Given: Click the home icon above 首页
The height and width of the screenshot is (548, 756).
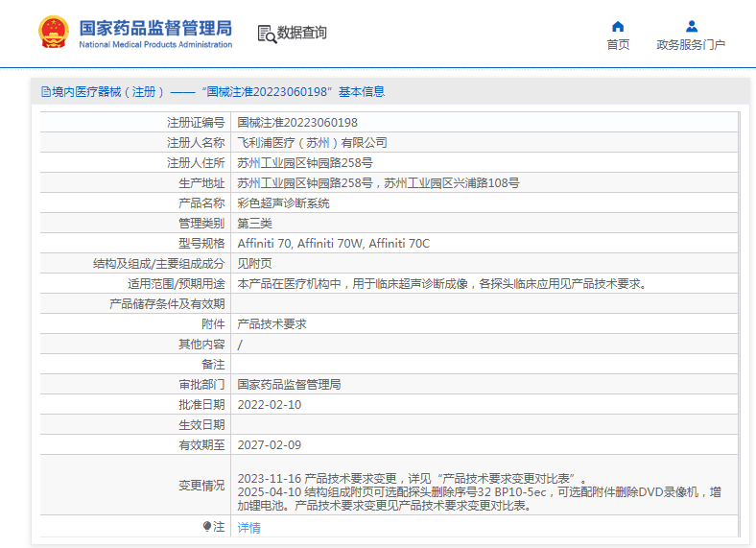Looking at the screenshot, I should point(618,26).
